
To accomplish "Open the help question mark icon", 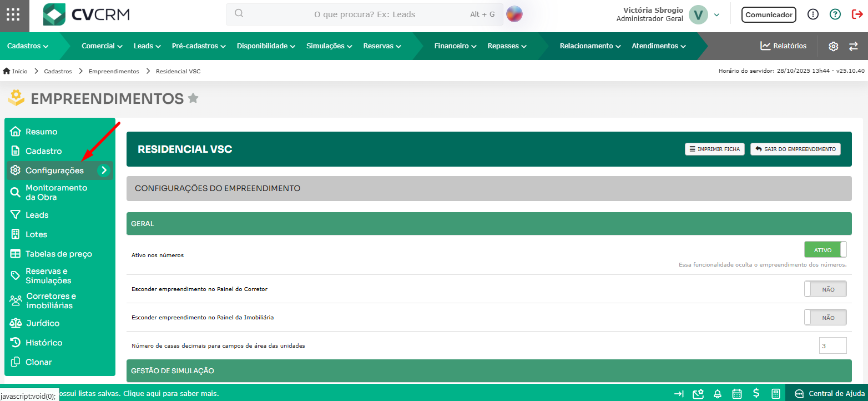I will point(835,14).
